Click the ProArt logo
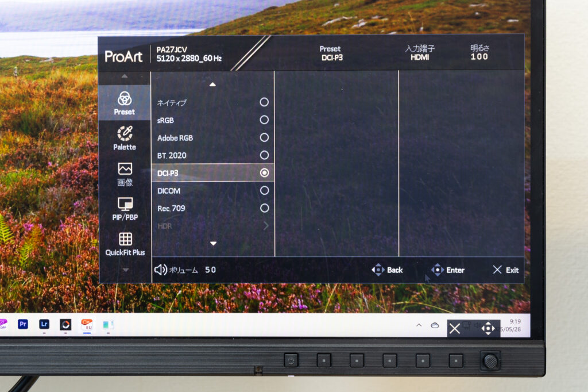Screen dimensions: 588x392 click(x=124, y=56)
